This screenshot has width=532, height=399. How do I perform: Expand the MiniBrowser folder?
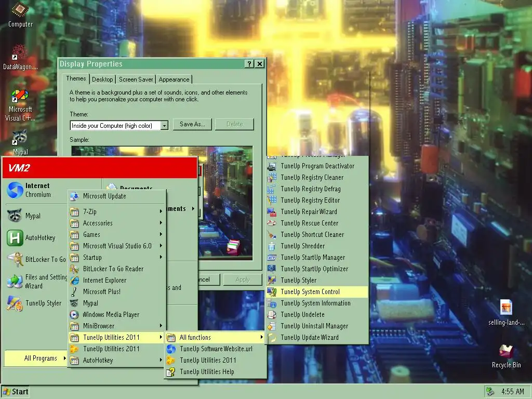coord(117,326)
